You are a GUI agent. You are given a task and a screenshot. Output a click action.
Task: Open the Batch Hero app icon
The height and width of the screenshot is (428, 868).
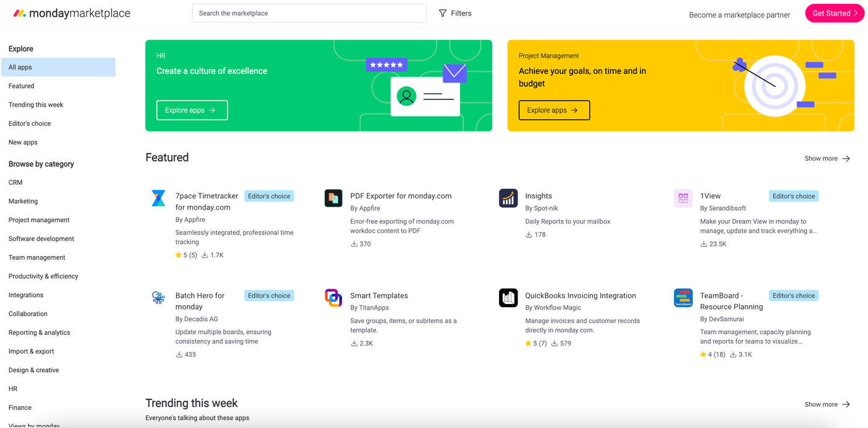click(159, 298)
